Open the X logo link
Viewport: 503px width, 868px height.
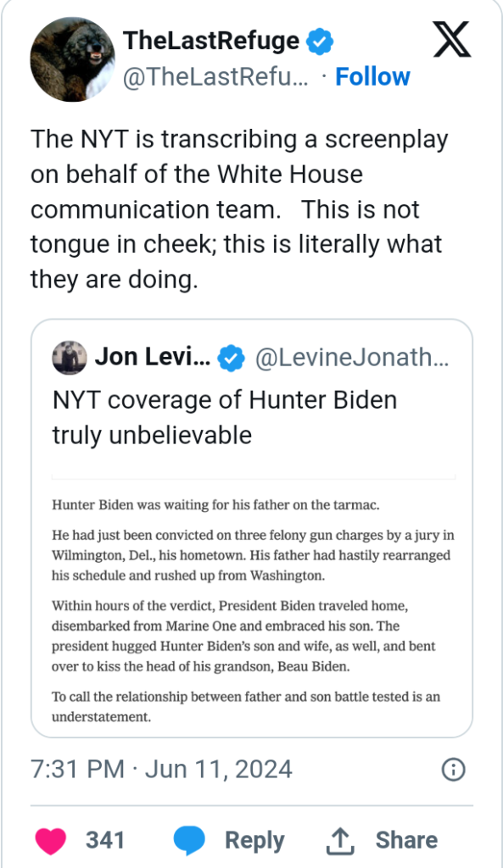[x=452, y=40]
